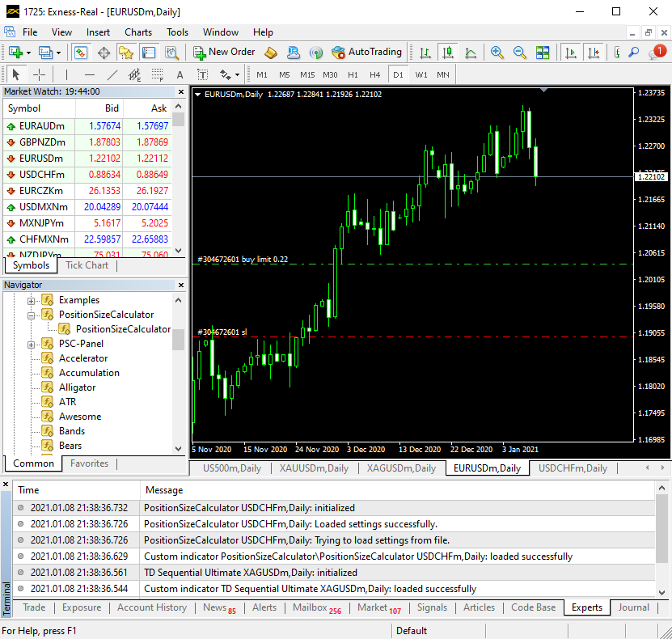672x639 pixels.
Task: Expand the PSC-Panel tree node
Action: pyautogui.click(x=32, y=344)
